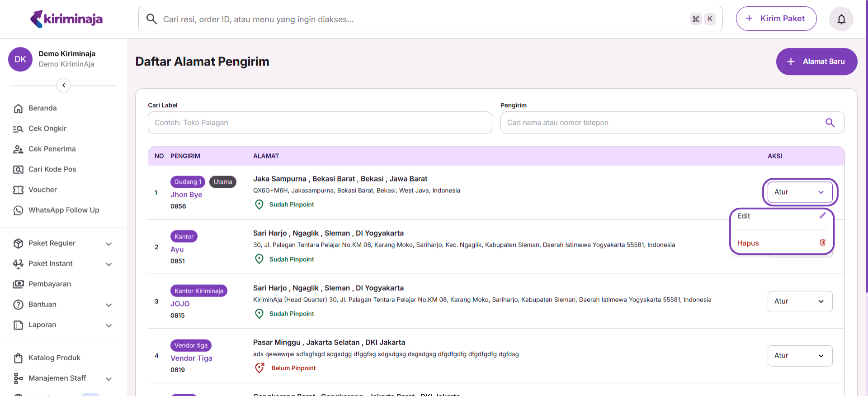868x396 pixels.
Task: Expand the Laporan menu chevron
Action: pos(108,325)
